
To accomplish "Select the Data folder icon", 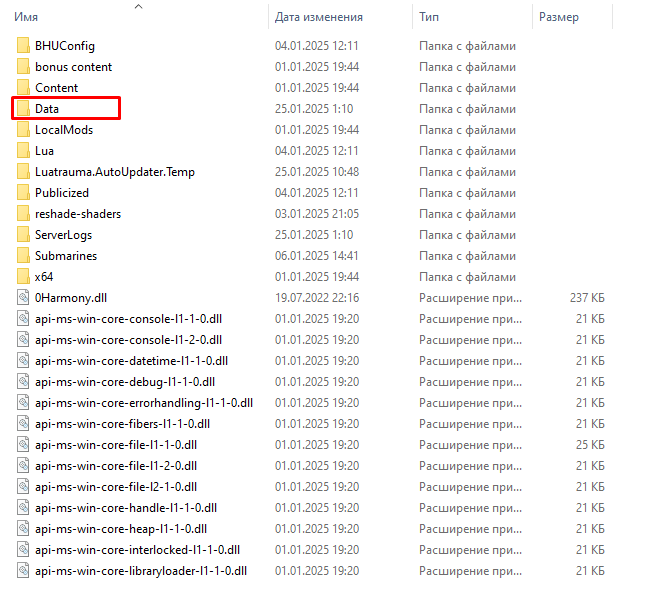I will coord(24,108).
